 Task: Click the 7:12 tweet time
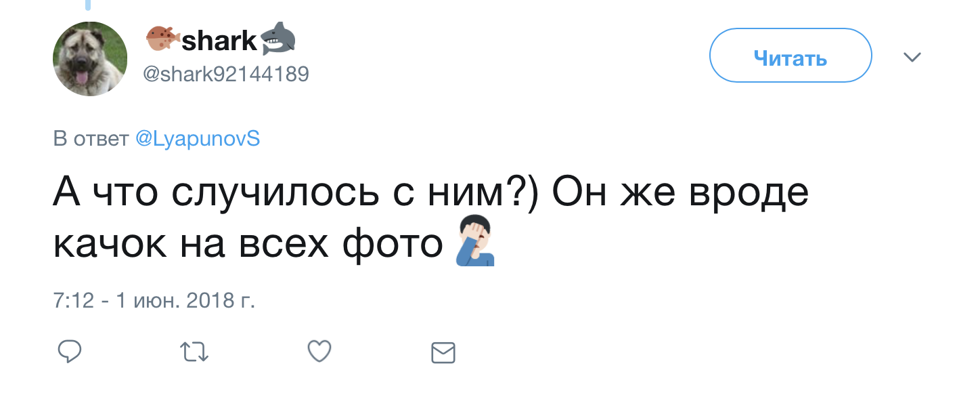tap(73, 299)
